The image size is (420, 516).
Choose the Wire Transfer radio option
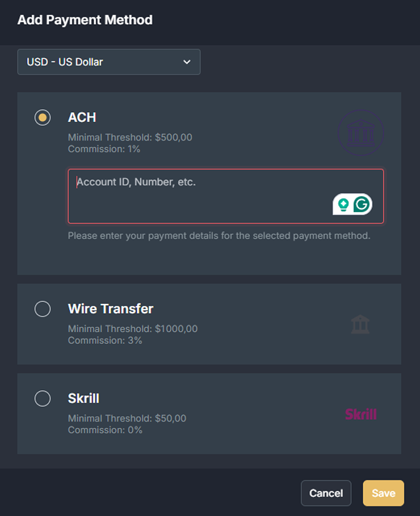[x=42, y=309]
